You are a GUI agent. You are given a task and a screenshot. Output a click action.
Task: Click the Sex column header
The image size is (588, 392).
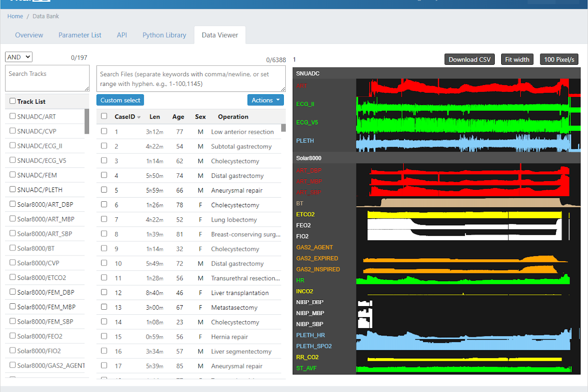coord(200,117)
